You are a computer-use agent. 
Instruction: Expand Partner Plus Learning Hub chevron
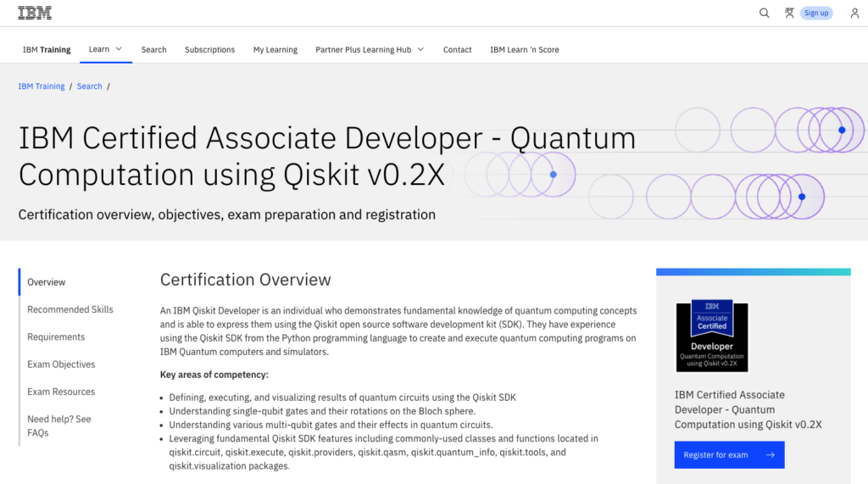click(x=420, y=49)
